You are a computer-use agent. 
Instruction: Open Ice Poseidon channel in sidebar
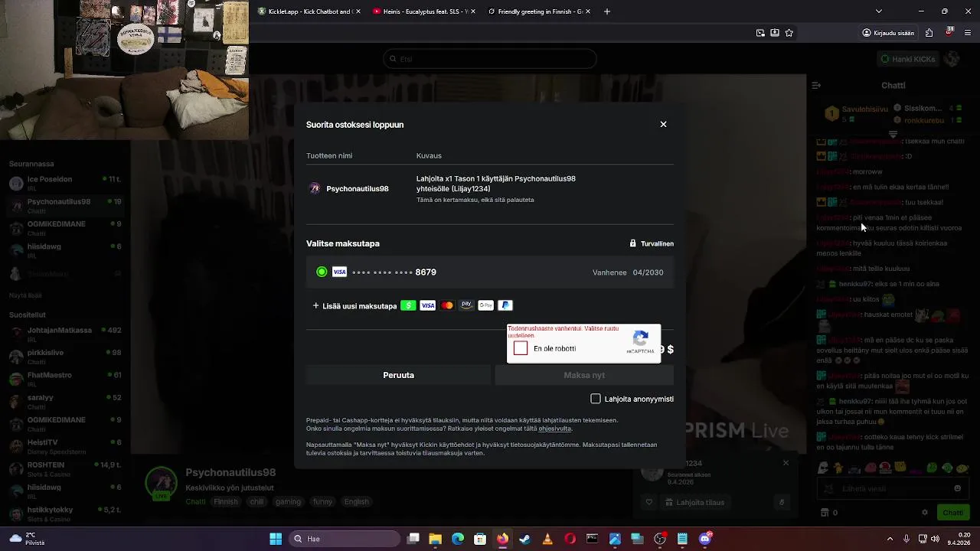point(64,183)
